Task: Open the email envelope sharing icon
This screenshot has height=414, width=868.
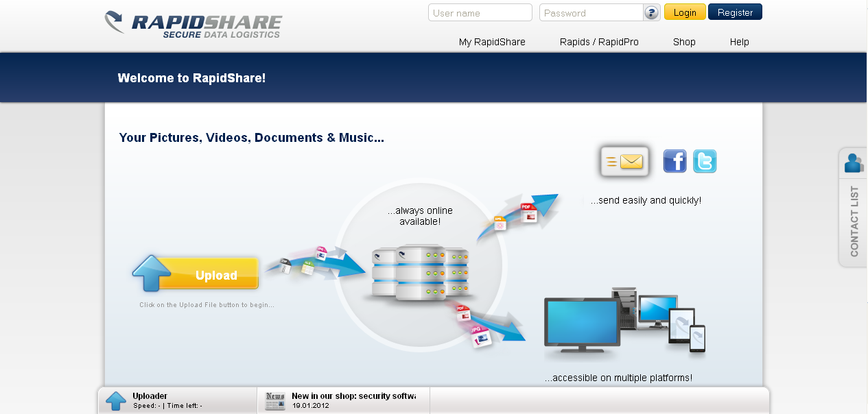Action: (624, 162)
